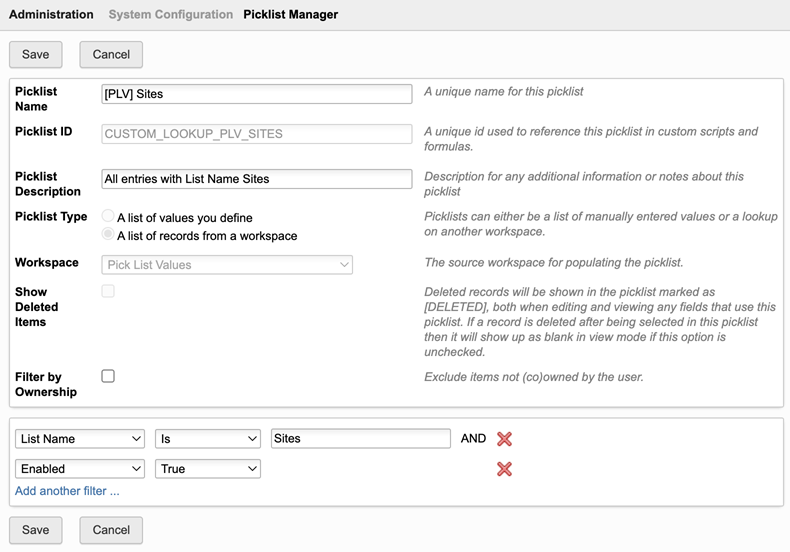Screen dimensions: 790x552
Task: Open System Configuration breadcrumb
Action: pos(170,15)
